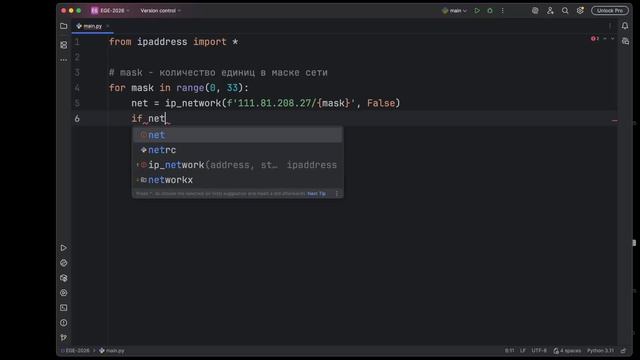Open IDE settings gear icon

(580, 11)
